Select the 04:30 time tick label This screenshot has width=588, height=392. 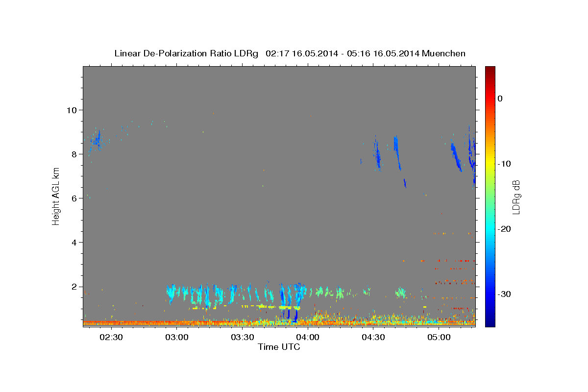[x=373, y=337]
